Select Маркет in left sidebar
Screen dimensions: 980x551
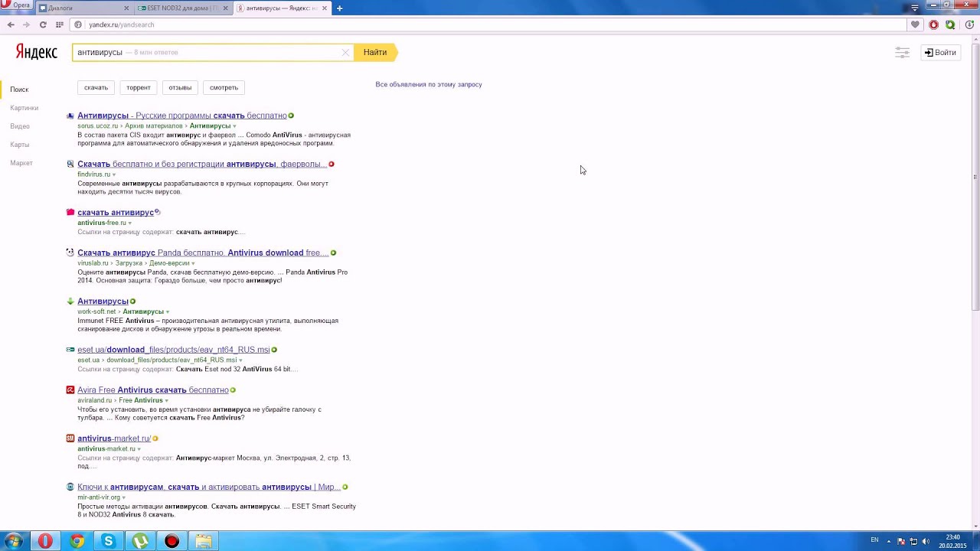click(21, 163)
